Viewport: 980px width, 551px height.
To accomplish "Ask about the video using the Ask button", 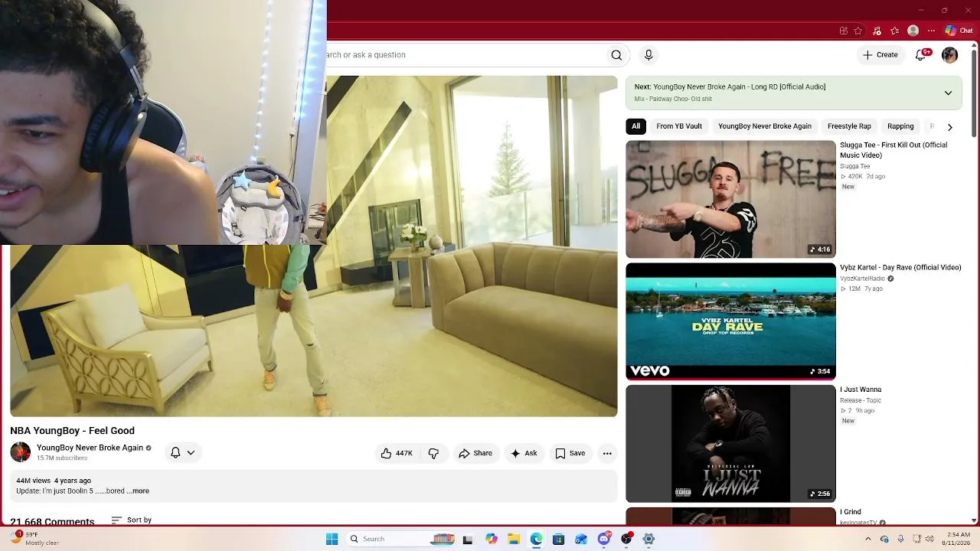I will [x=524, y=453].
